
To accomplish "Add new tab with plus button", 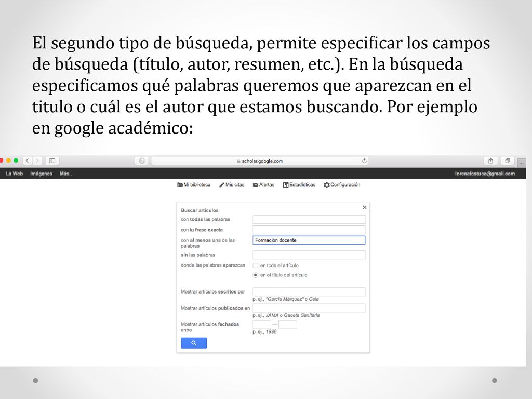I will (522, 163).
